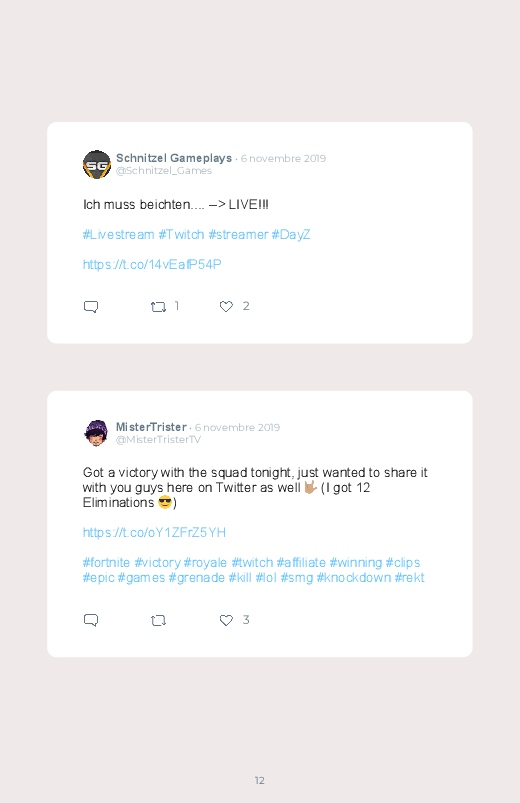This screenshot has width=520, height=803.
Task: Click the #rekt hashtag
Action: click(x=409, y=578)
